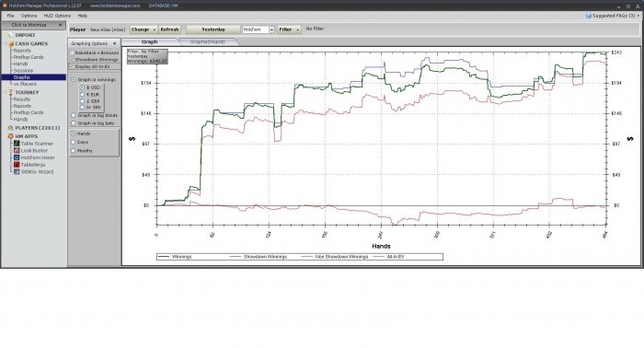Open the Help menu
The image size is (644, 348).
tap(83, 16)
